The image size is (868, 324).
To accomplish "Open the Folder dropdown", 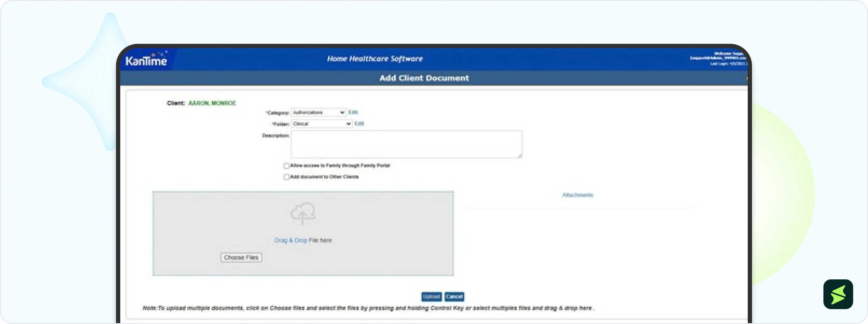I will (321, 124).
